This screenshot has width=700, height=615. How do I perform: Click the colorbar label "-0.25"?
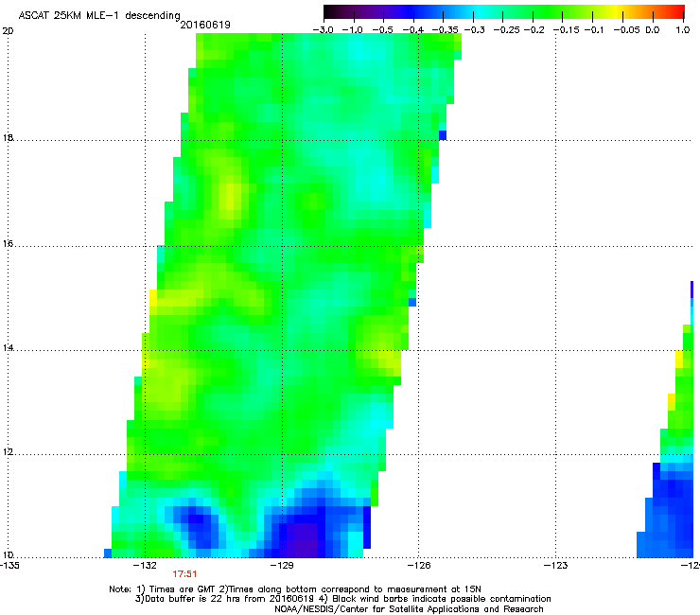pyautogui.click(x=507, y=30)
